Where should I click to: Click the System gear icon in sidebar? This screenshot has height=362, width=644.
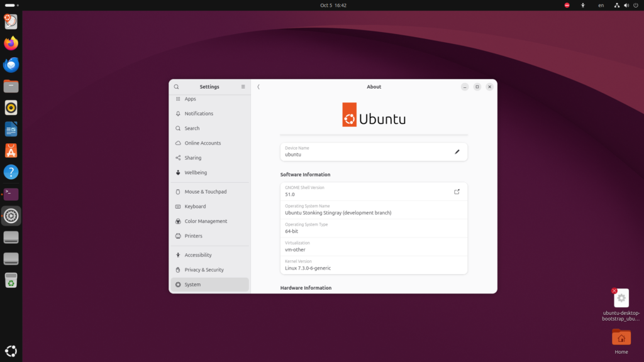click(x=178, y=285)
